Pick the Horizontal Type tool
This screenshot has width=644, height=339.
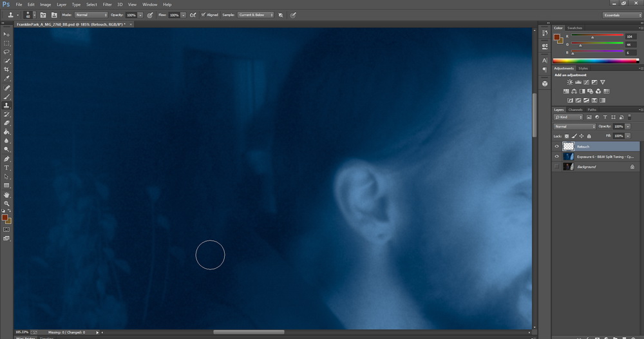tap(6, 168)
